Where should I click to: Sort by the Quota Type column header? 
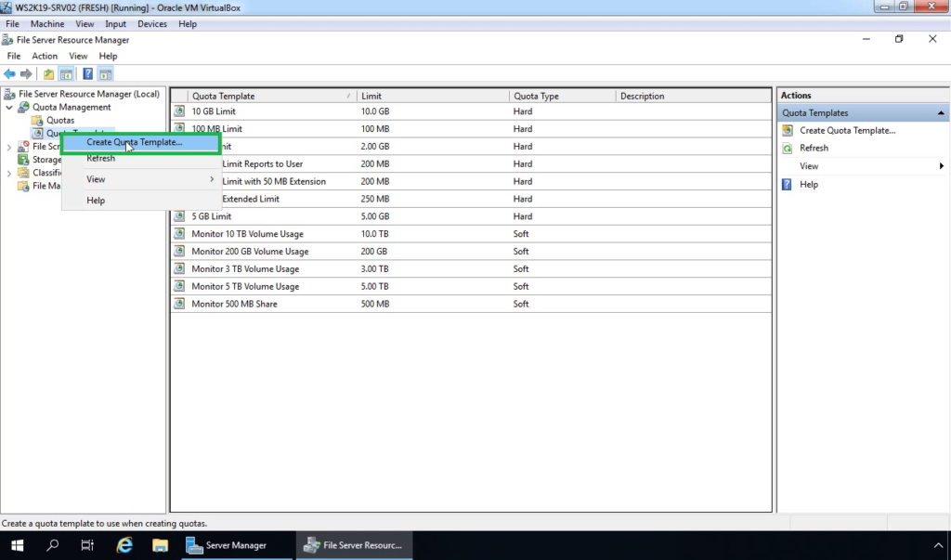coord(562,96)
